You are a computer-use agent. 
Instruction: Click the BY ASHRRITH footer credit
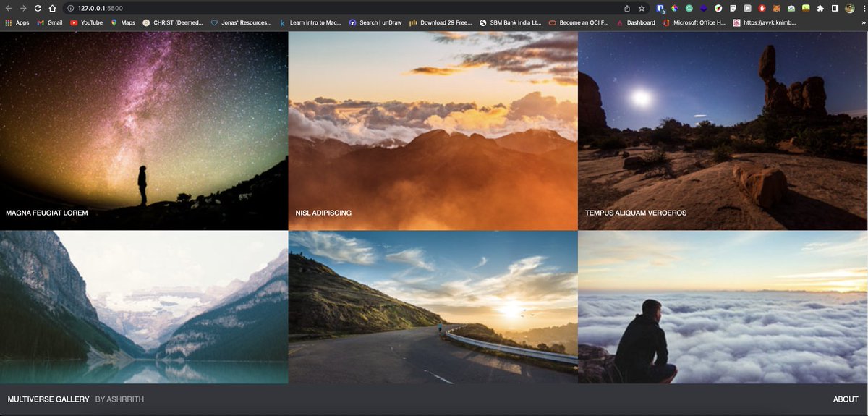[x=119, y=399]
